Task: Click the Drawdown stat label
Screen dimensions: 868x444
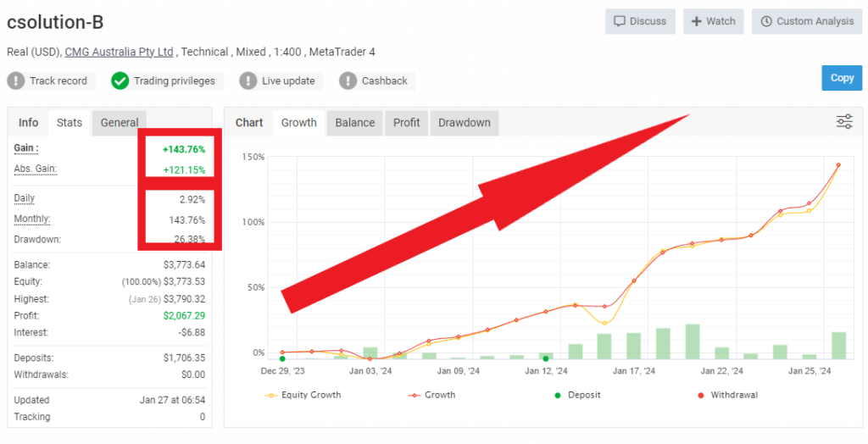Action: click(x=37, y=239)
